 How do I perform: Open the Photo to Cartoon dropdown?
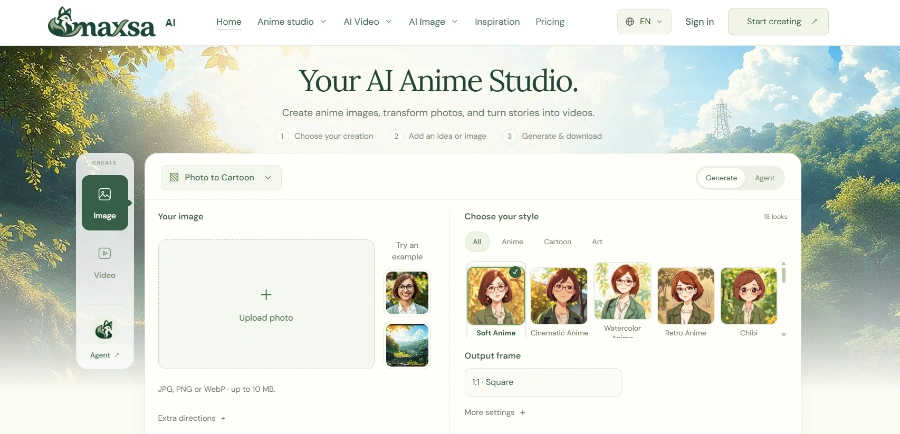pyautogui.click(x=221, y=177)
